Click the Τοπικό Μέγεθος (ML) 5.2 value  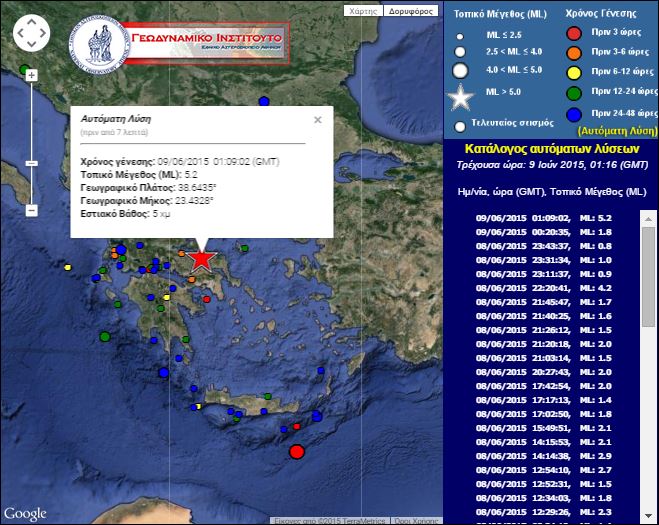[191, 174]
